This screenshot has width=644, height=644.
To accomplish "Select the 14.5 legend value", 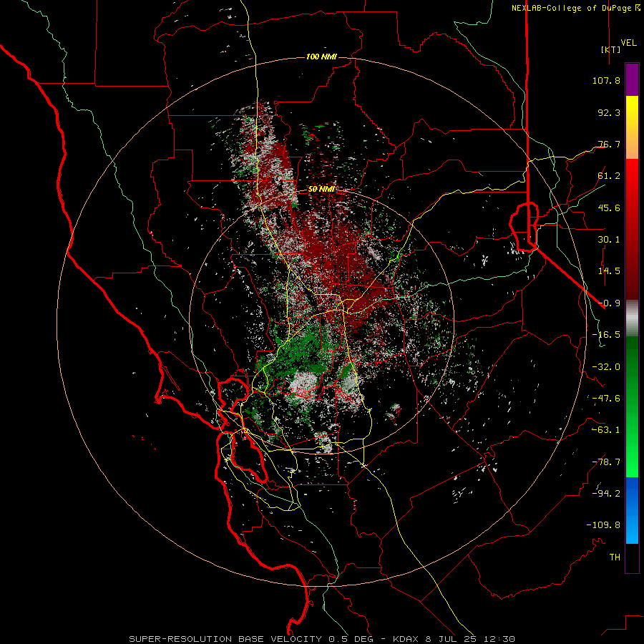I will point(609,271).
